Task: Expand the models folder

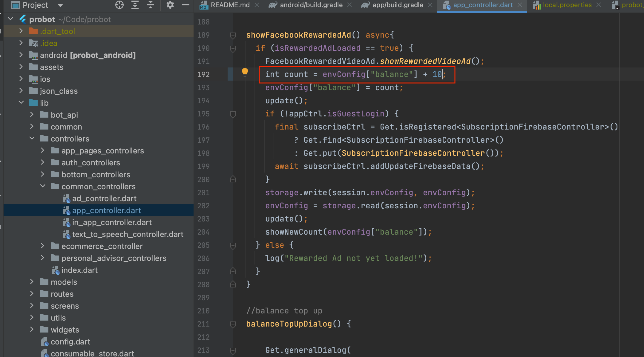Action: tap(32, 281)
